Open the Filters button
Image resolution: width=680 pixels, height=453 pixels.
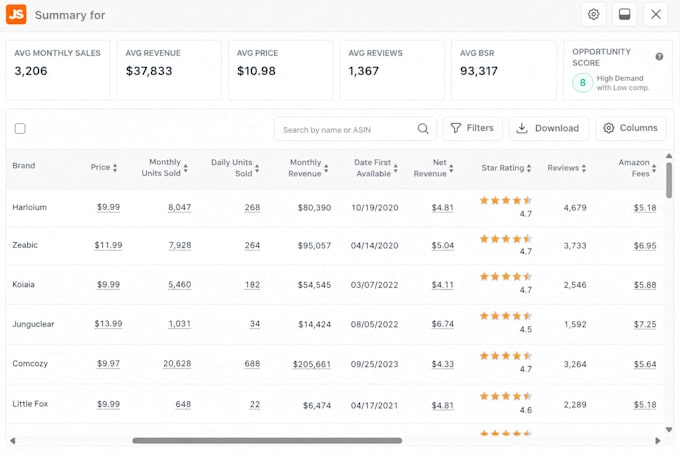(x=472, y=128)
